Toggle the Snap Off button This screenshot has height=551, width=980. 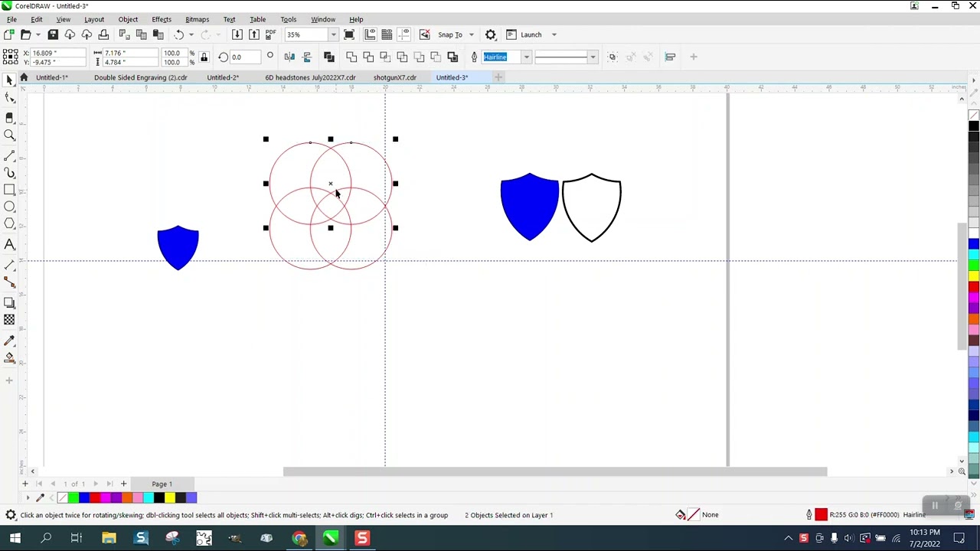click(425, 34)
